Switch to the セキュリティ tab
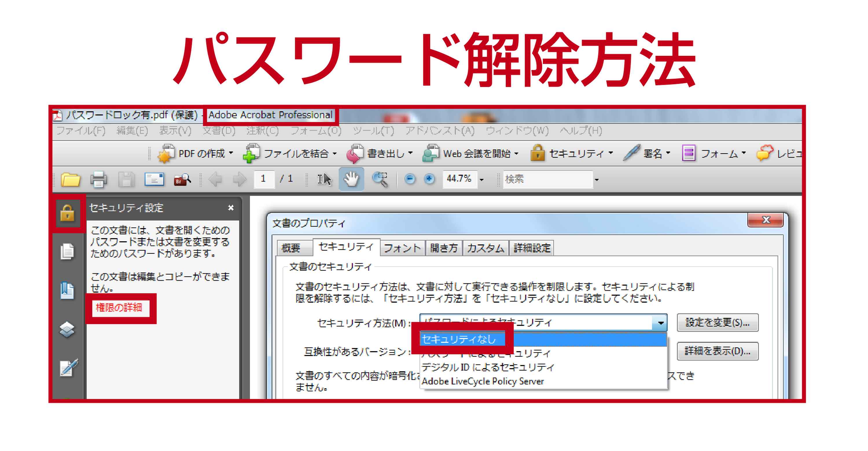868x451 pixels. [x=346, y=247]
